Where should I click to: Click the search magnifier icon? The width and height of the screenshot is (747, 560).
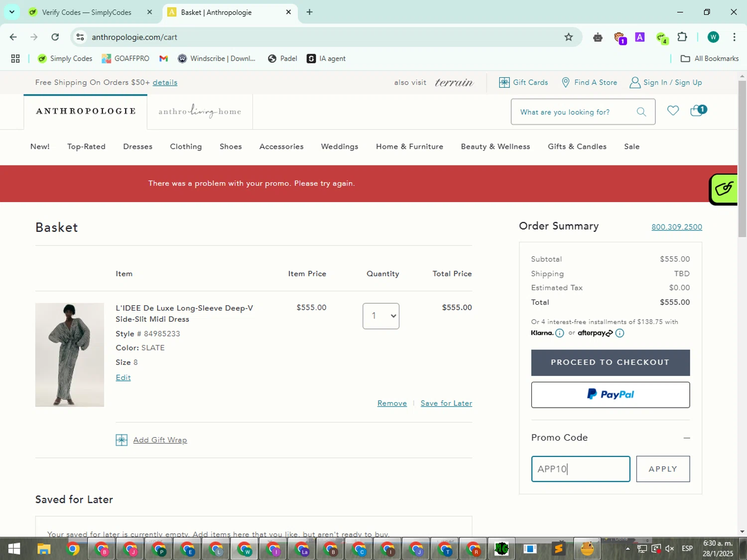tap(641, 112)
